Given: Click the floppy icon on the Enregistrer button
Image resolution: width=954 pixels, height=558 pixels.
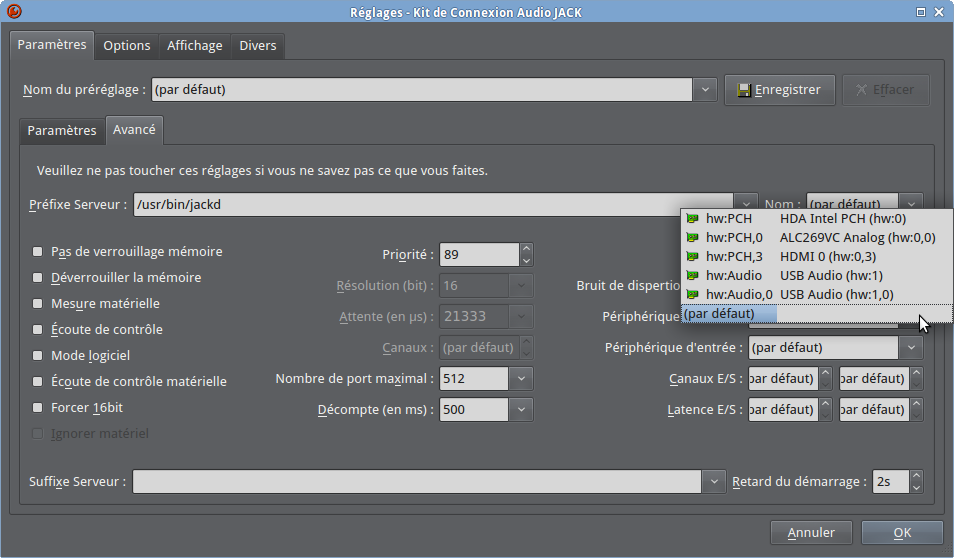Looking at the screenshot, I should coord(743,90).
